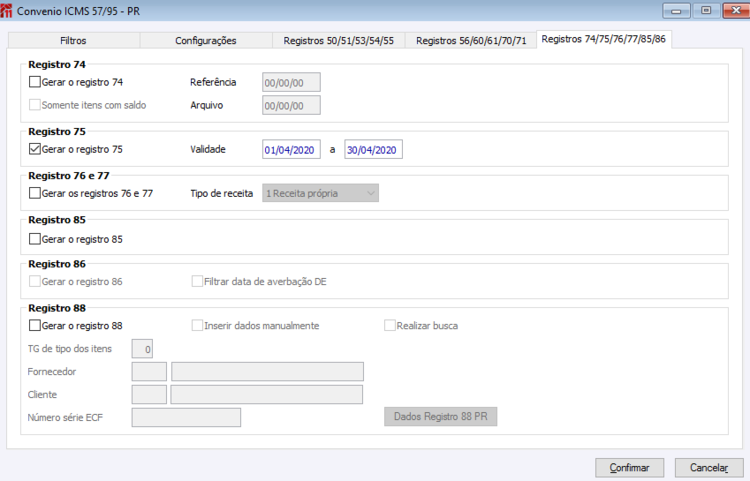The image size is (750, 481).
Task: Close the Convenio ICMS window
Action: click(736, 11)
